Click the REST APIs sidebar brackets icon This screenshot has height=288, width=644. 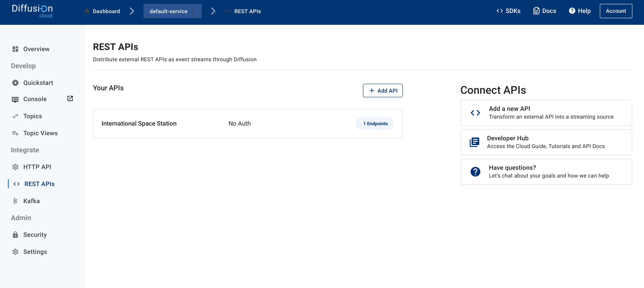click(x=16, y=184)
